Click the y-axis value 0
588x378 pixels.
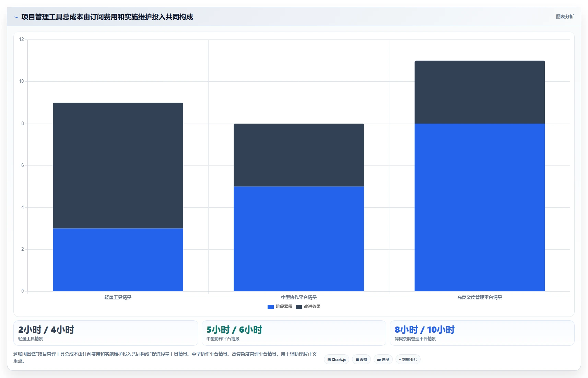pyautogui.click(x=23, y=291)
